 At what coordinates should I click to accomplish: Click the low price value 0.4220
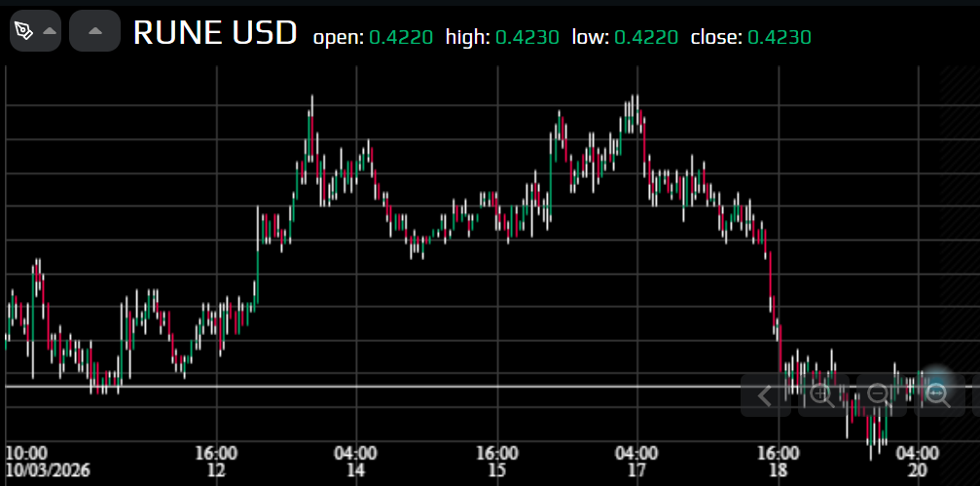pyautogui.click(x=646, y=38)
